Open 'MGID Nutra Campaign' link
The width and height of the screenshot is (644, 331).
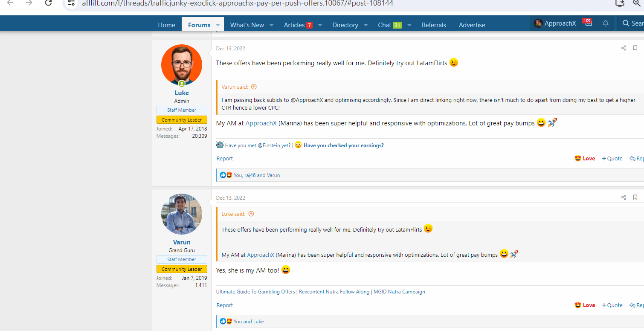pos(399,292)
